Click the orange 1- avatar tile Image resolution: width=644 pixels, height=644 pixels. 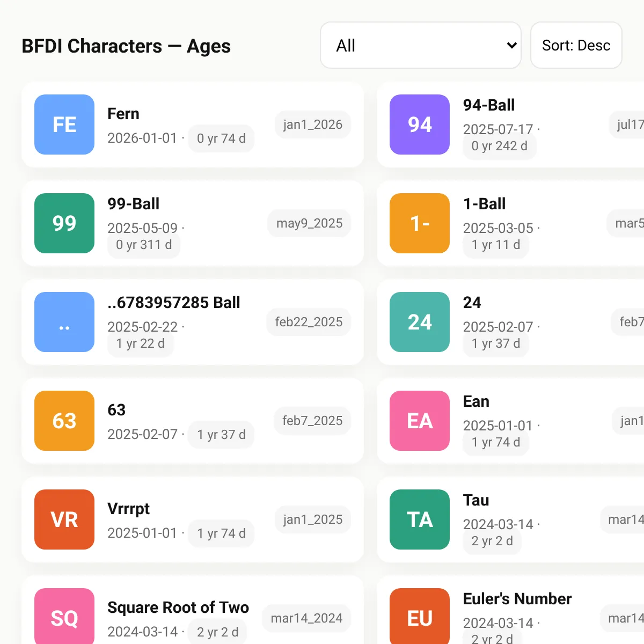(x=420, y=223)
